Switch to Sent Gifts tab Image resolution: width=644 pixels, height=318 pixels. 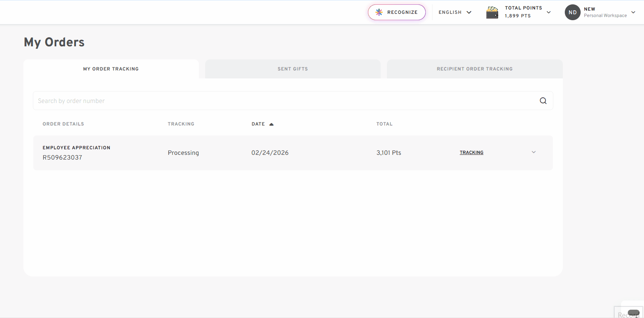pyautogui.click(x=293, y=69)
